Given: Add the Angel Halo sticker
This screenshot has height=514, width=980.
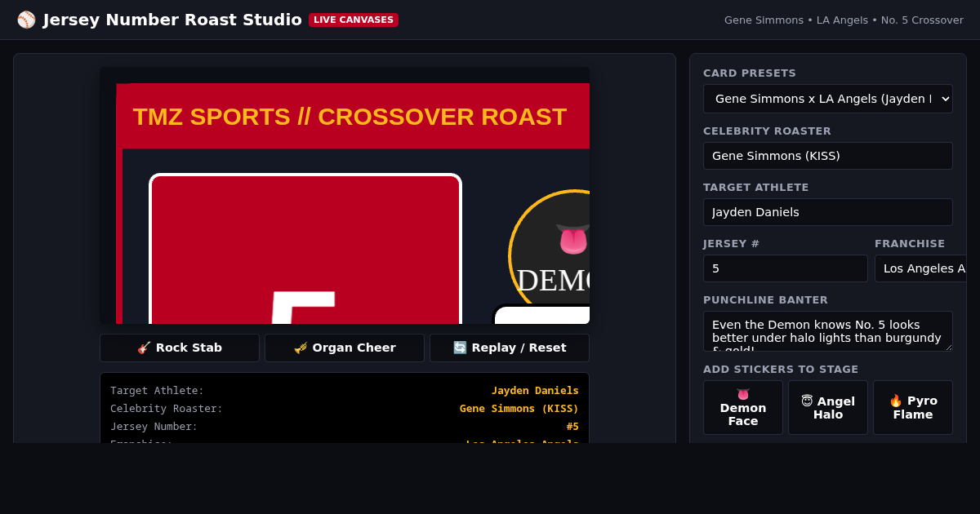Looking at the screenshot, I should pos(828,407).
